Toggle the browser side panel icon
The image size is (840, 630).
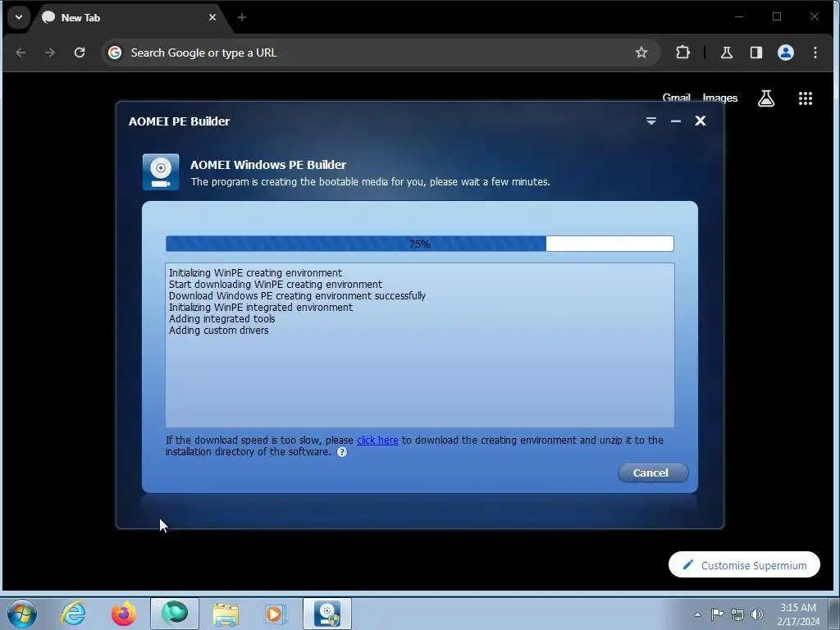(756, 52)
